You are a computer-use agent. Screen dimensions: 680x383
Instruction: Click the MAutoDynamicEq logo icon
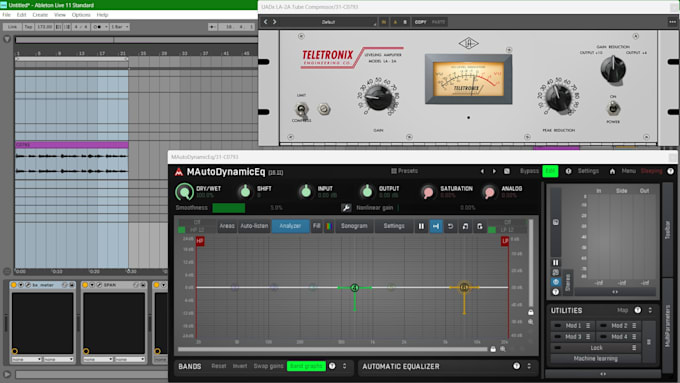coord(179,172)
